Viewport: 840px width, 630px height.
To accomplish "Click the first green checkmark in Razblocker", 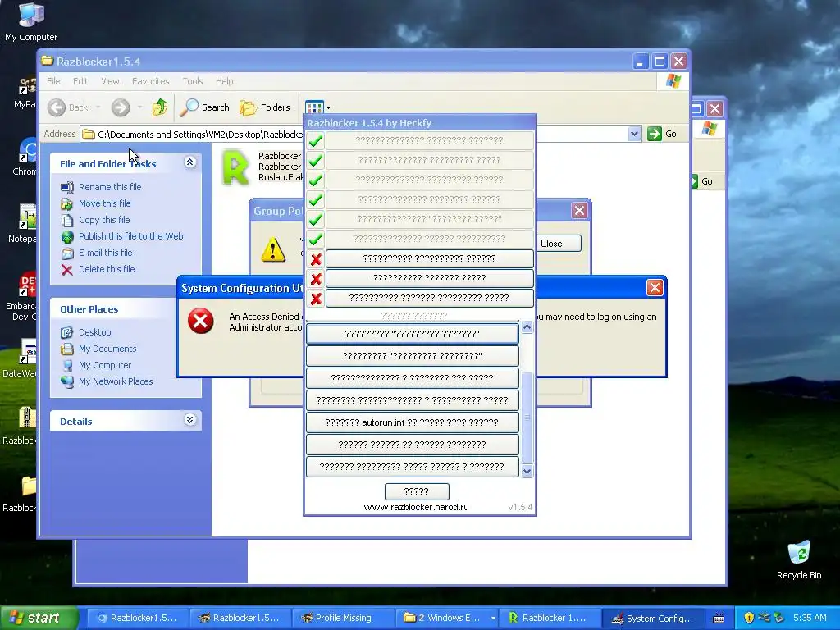I will (316, 141).
